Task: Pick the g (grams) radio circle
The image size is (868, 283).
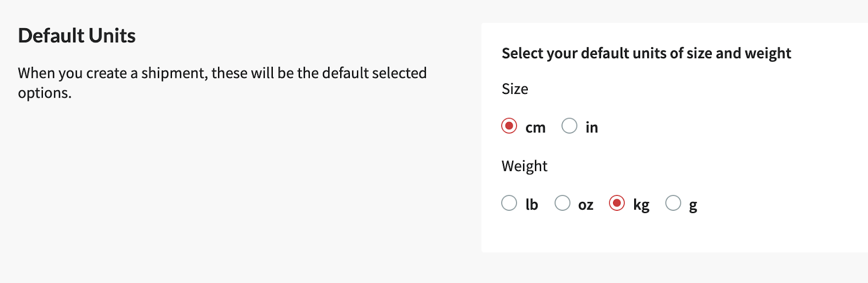Action: pos(673,204)
